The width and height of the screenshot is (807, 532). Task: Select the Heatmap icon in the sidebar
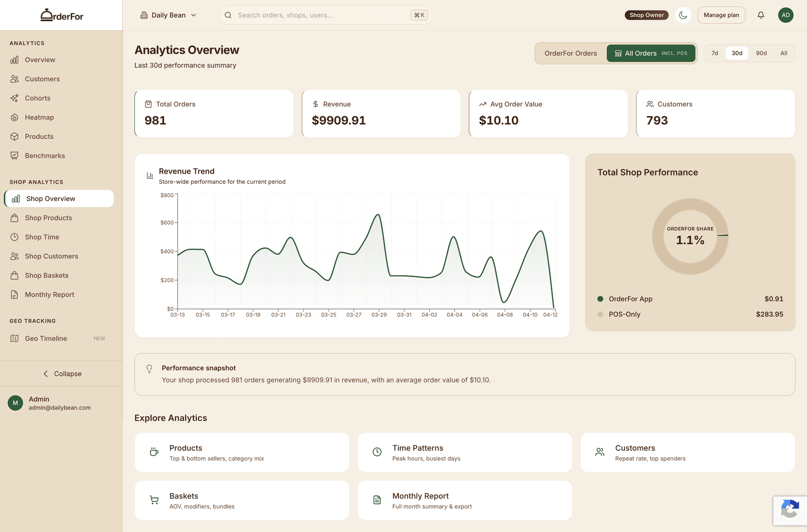[15, 117]
